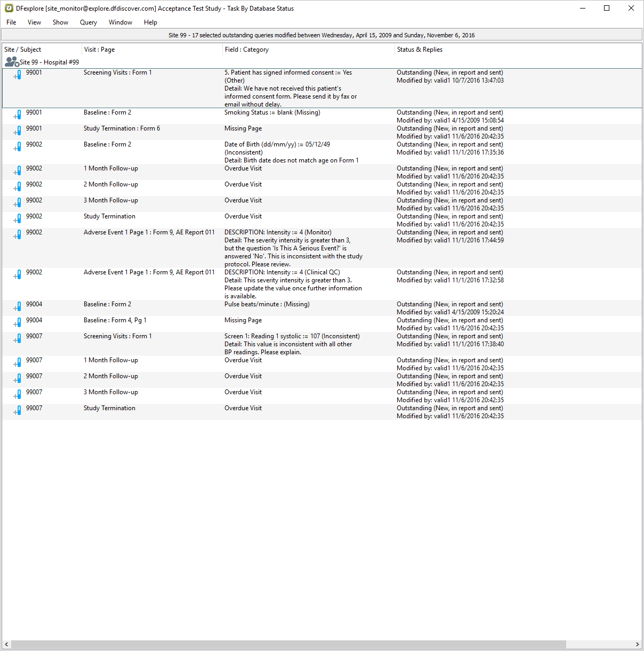This screenshot has width=644, height=651.
Task: Click query icon for 99001 Screening Visits row
Action: pyautogui.click(x=18, y=75)
